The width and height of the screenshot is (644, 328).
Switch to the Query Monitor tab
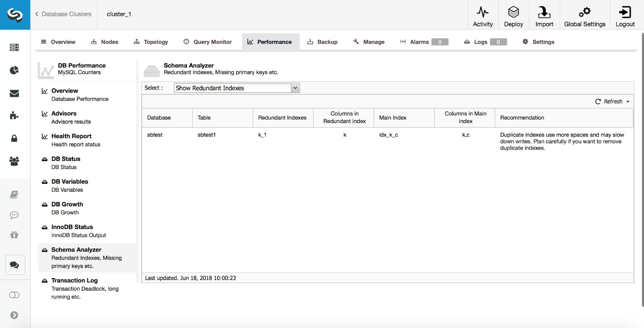[x=208, y=42]
